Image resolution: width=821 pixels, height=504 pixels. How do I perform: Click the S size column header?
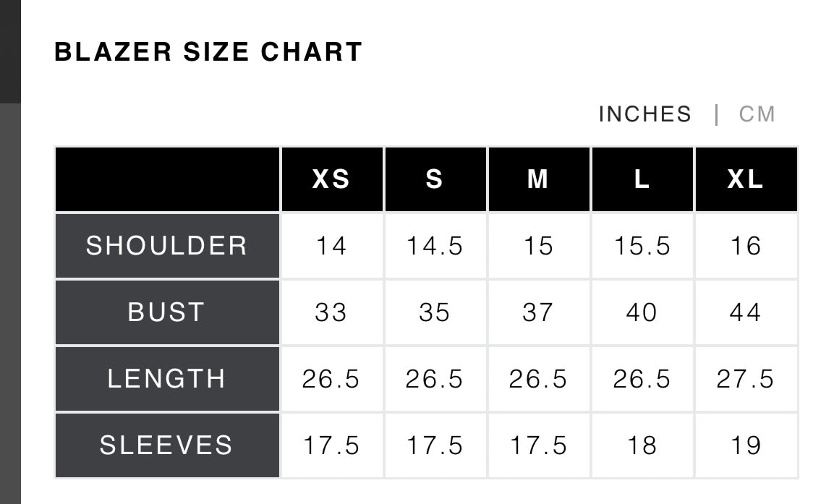435,179
